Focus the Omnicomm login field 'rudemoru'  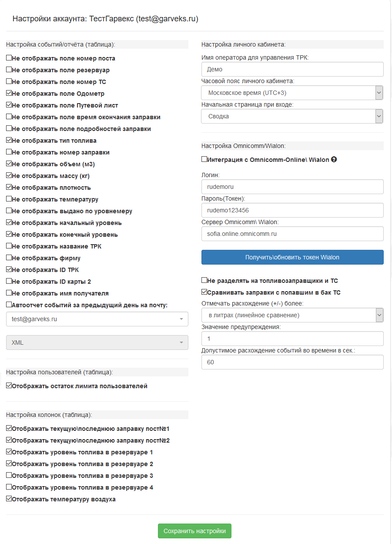[292, 187]
